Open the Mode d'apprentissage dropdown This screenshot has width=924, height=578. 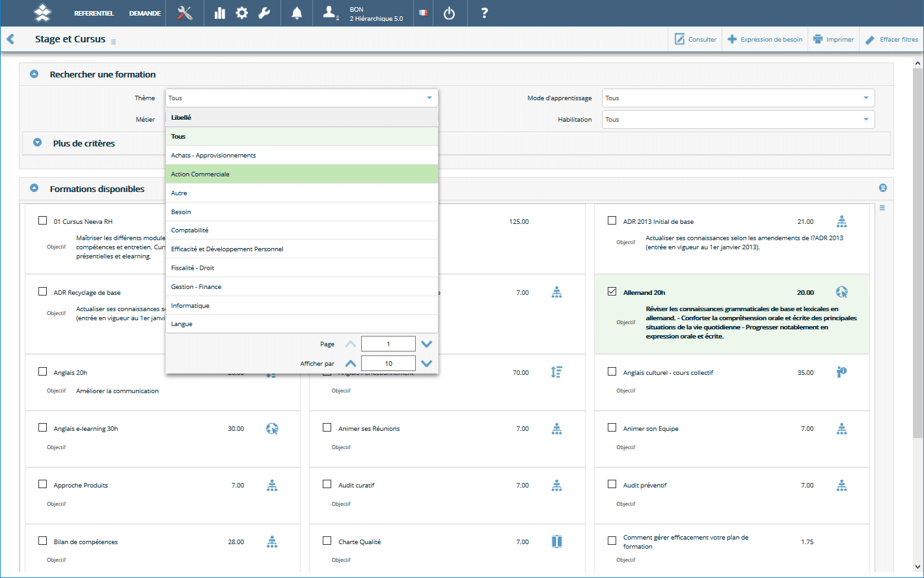point(738,98)
